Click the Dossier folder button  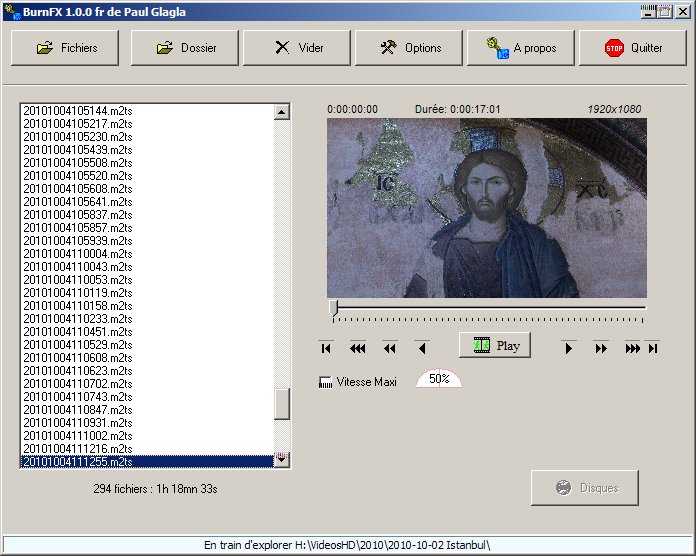[185, 48]
